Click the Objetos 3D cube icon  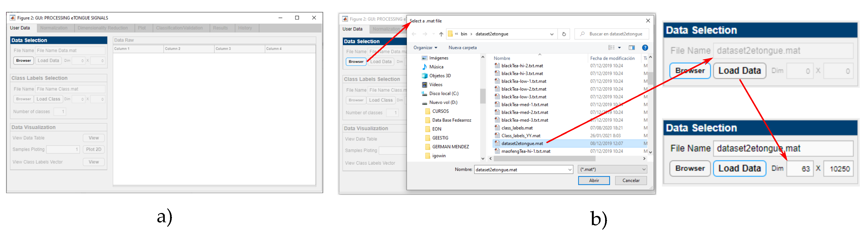[x=424, y=76]
